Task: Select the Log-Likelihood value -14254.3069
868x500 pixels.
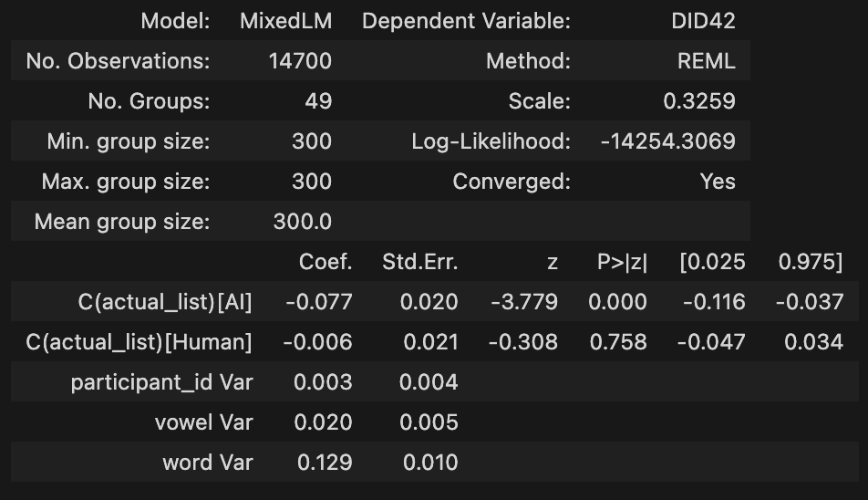Action: (667, 141)
